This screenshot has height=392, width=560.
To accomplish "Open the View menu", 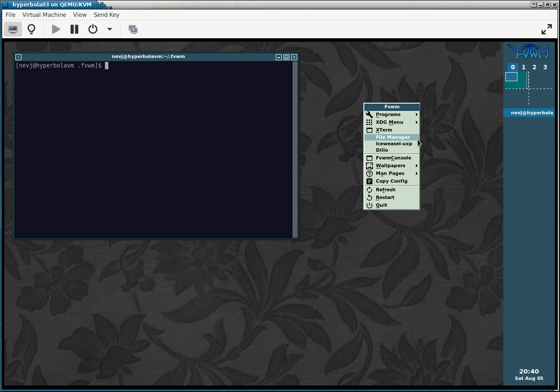I will pyautogui.click(x=80, y=15).
